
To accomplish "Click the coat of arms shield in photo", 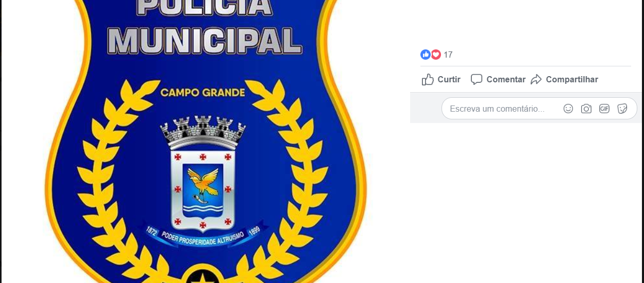I will pyautogui.click(x=203, y=190).
